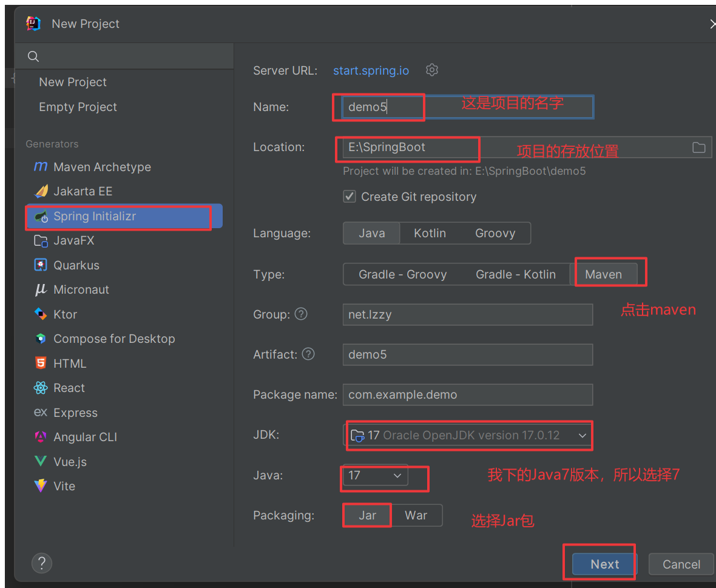
Task: Click the HTML5 shield icon
Action: pyautogui.click(x=41, y=363)
